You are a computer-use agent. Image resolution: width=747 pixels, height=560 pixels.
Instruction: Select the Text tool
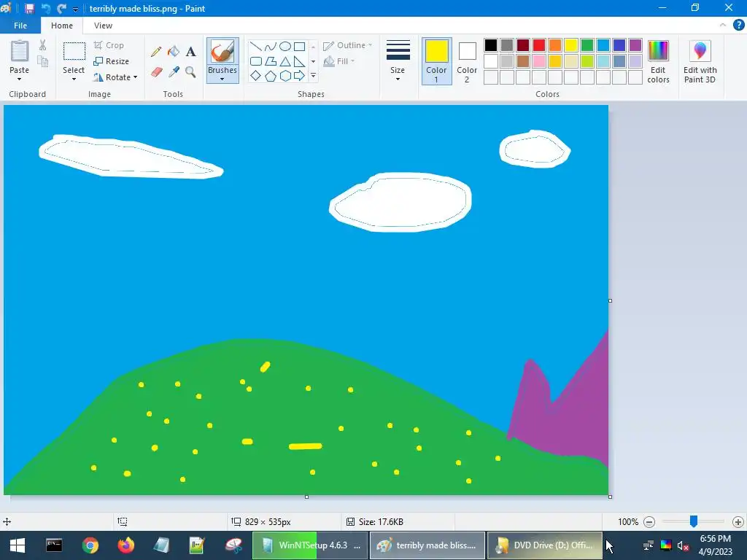click(x=190, y=52)
